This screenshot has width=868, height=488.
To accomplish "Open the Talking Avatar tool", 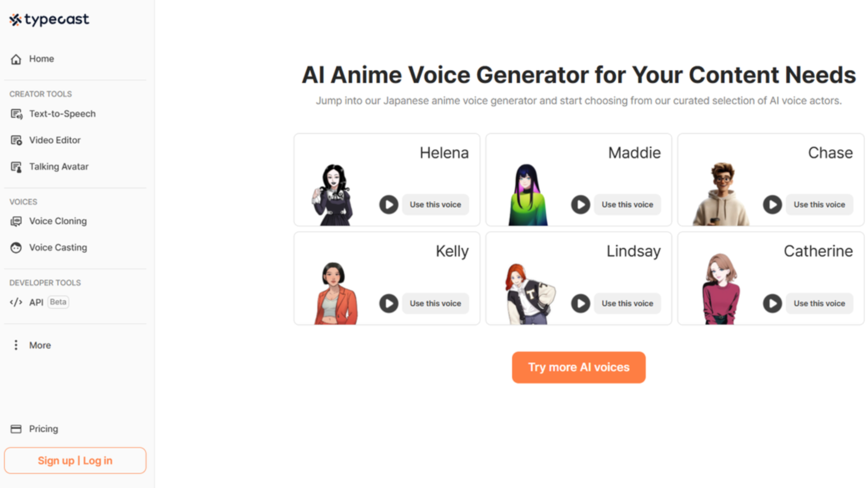I will coord(58,166).
